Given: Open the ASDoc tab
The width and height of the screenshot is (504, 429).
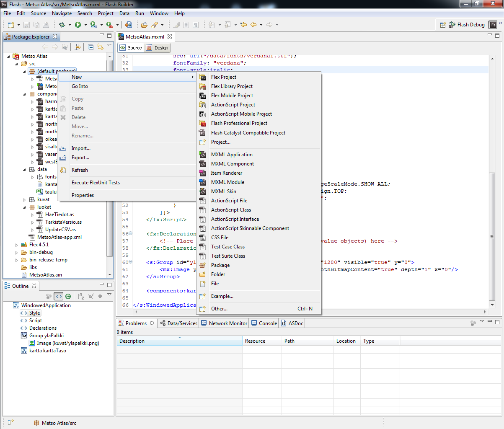Looking at the screenshot, I should [x=292, y=323].
